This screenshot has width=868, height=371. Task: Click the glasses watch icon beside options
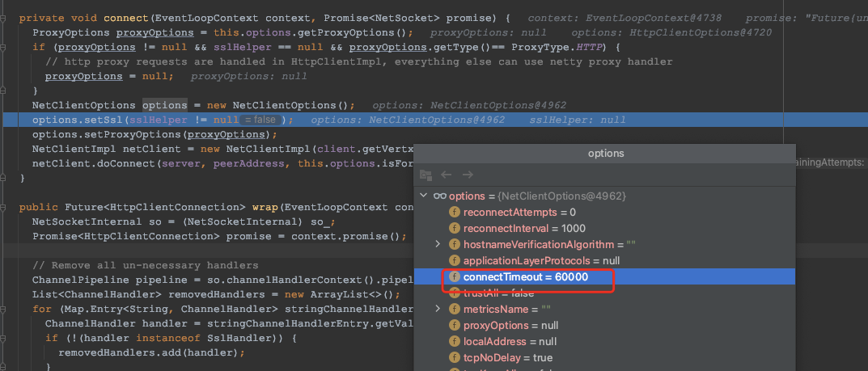tap(440, 196)
